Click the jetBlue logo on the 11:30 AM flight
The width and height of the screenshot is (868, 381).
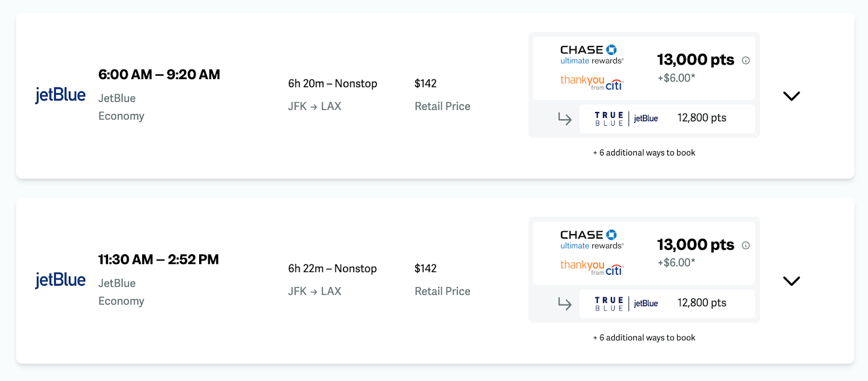(60, 280)
